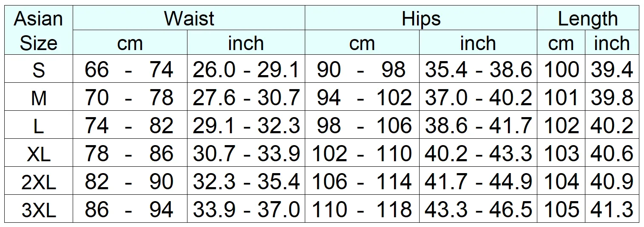Select waist inch cell 33.9 - 37.0
The image size is (644, 227).
click(x=246, y=209)
